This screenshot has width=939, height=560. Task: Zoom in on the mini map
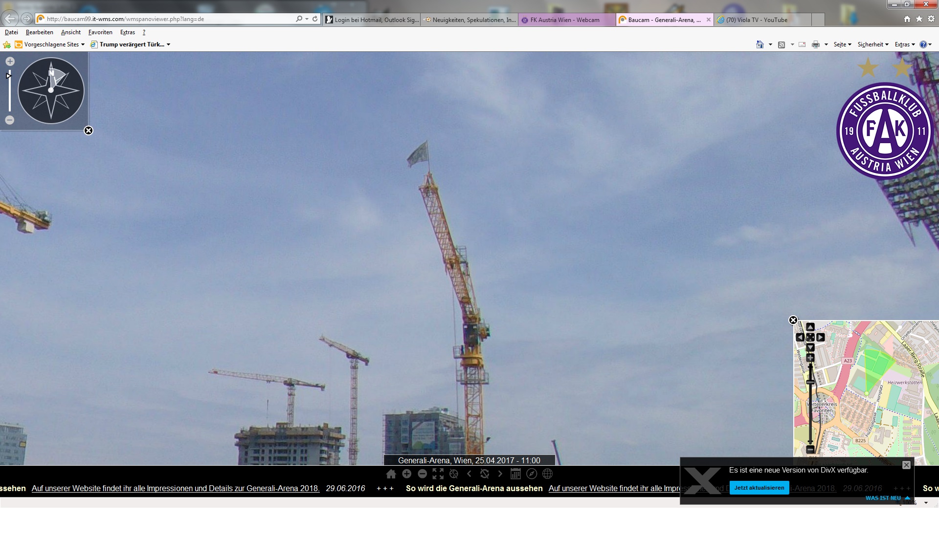(810, 358)
